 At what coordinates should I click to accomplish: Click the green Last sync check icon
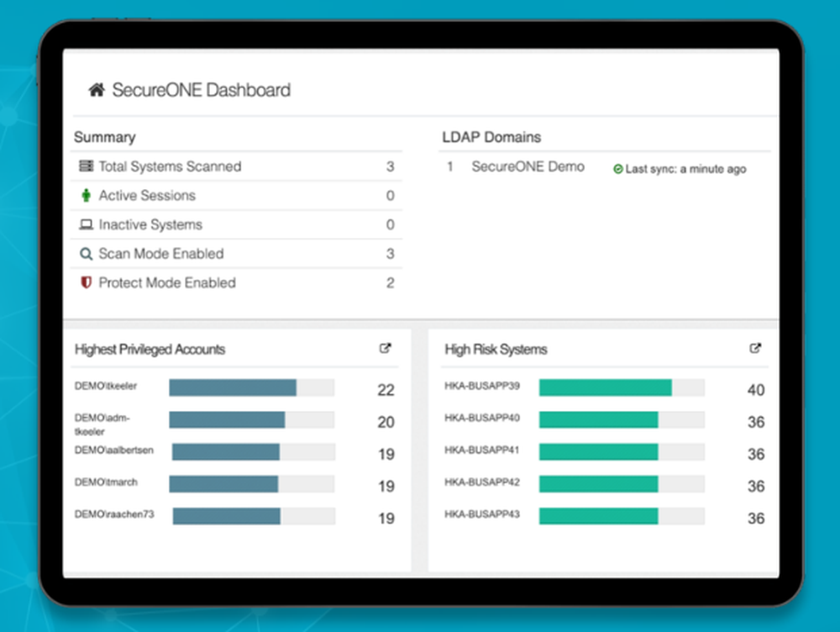pos(617,169)
